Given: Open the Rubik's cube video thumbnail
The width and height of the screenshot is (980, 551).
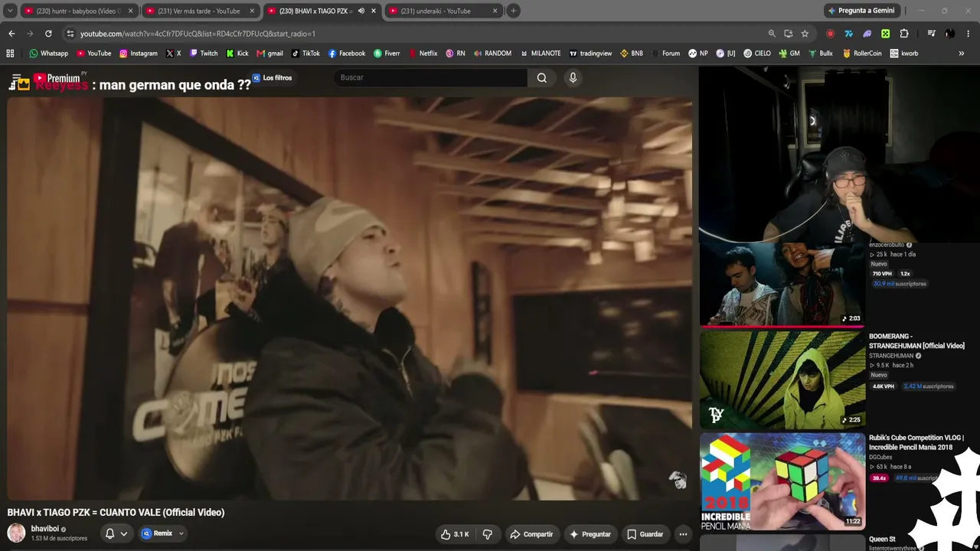Looking at the screenshot, I should pos(782,482).
